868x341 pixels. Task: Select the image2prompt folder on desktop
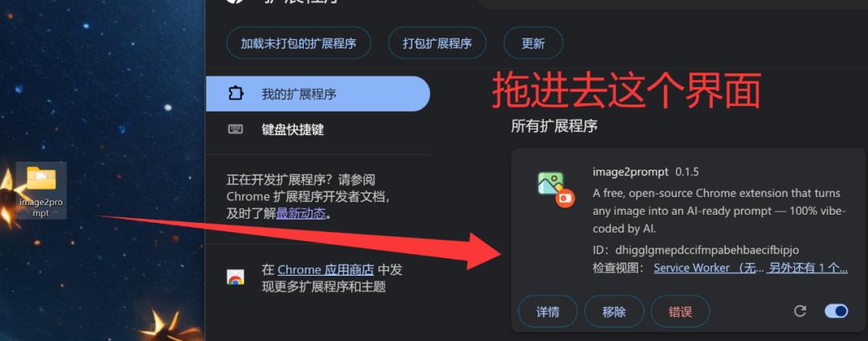point(42,191)
